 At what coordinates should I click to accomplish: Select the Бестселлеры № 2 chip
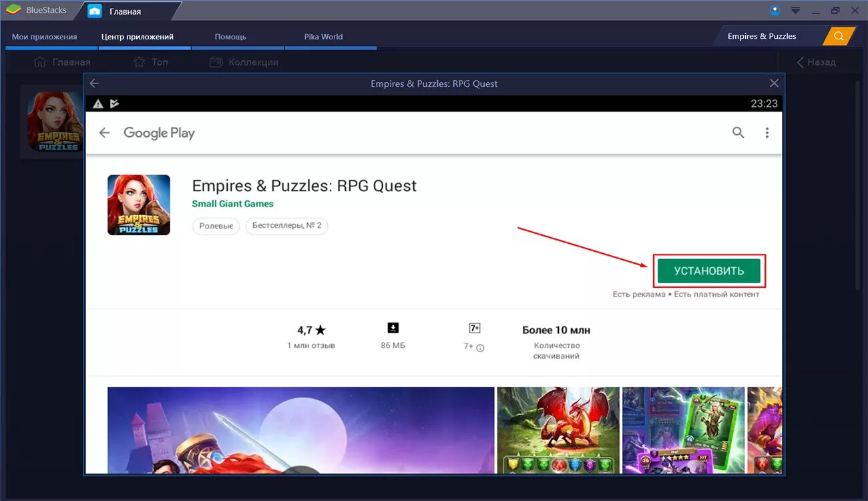click(286, 226)
